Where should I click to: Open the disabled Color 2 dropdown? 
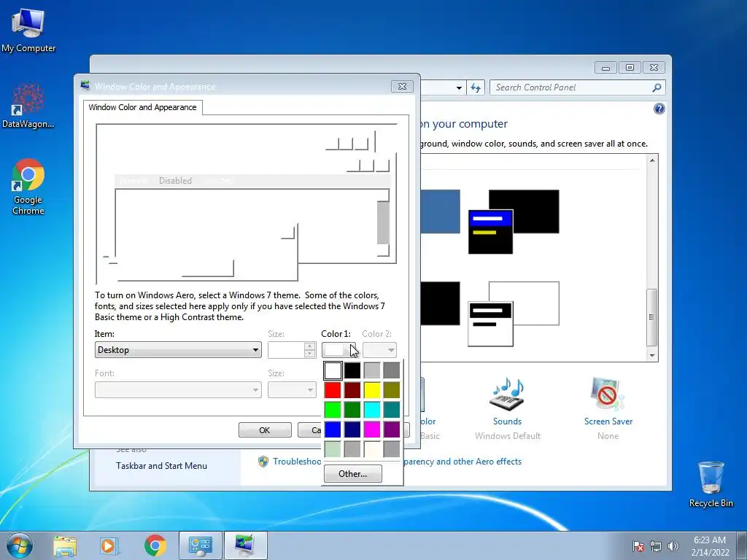pos(379,350)
